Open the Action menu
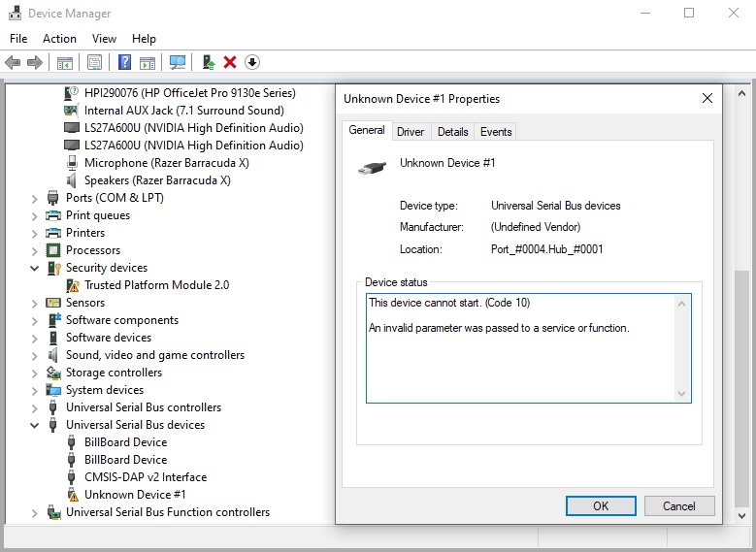The width and height of the screenshot is (756, 552). (x=59, y=39)
